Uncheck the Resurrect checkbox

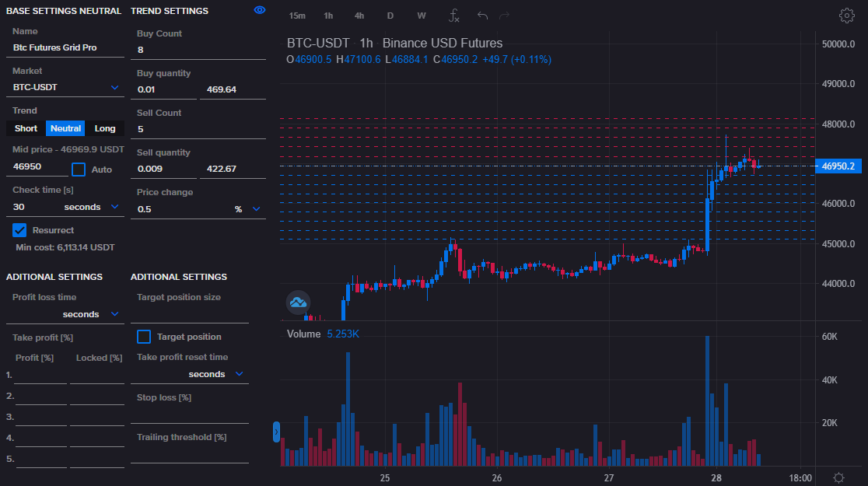point(19,230)
